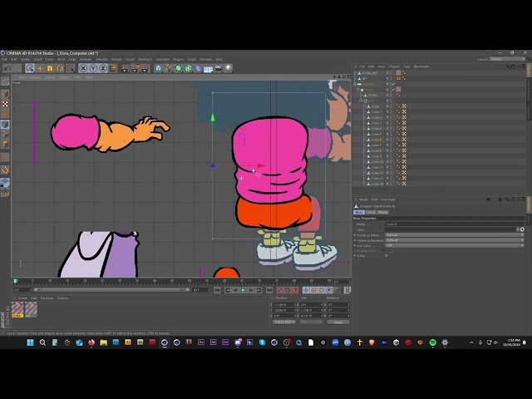This screenshot has height=399, width=532.
Task: Switch to Texture mode checkerboard icon
Action: [5, 104]
